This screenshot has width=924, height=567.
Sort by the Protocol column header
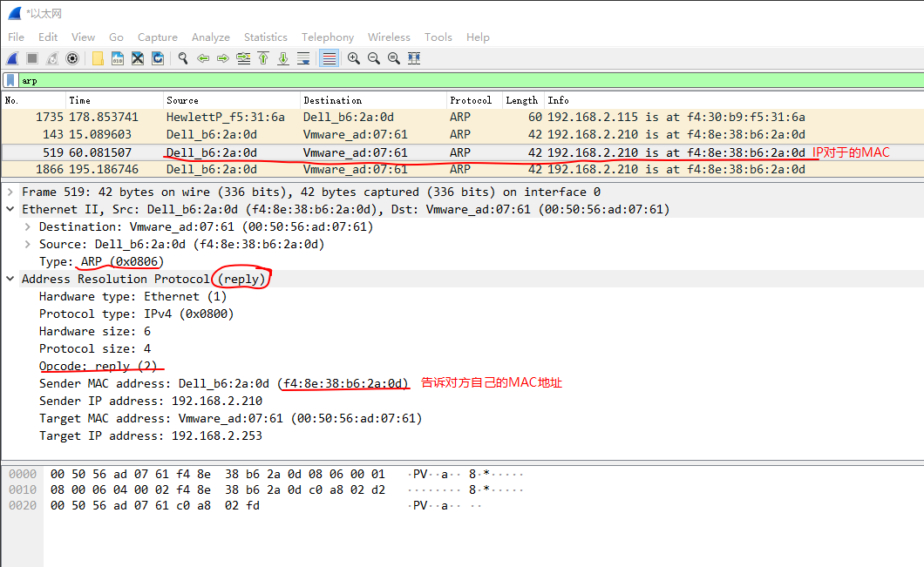pyautogui.click(x=474, y=101)
